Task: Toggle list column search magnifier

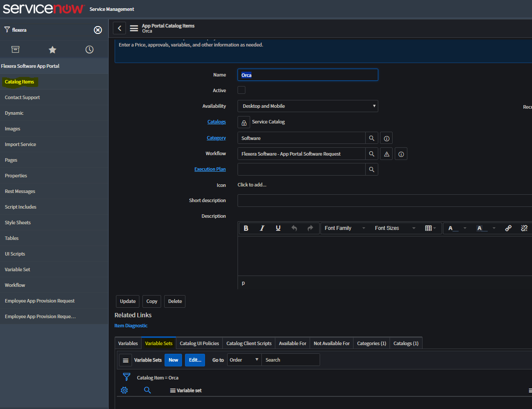Action: pyautogui.click(x=147, y=390)
